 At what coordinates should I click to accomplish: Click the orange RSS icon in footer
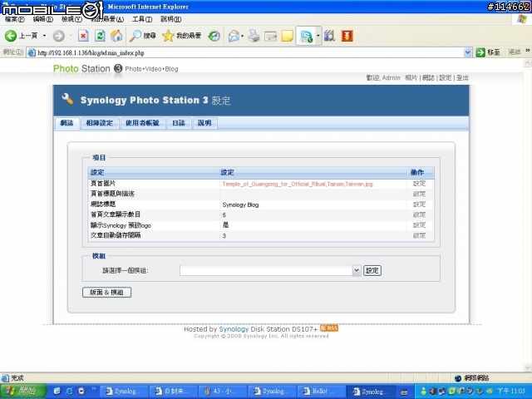click(329, 328)
